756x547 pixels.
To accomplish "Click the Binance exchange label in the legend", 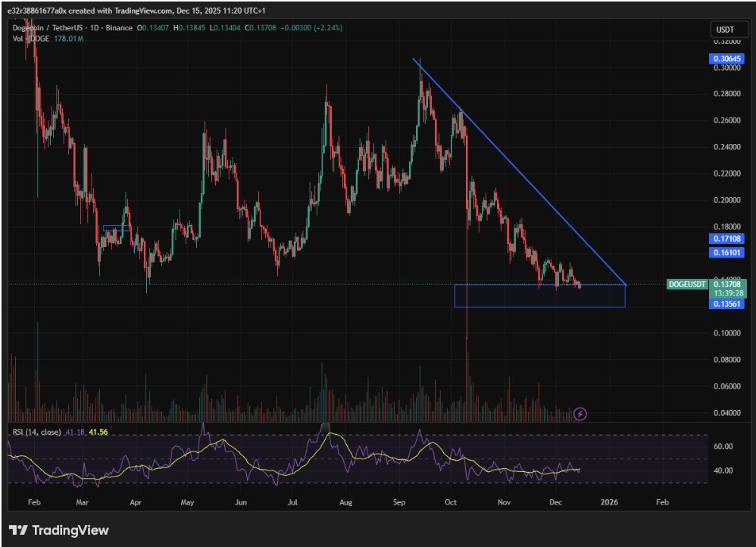I will pyautogui.click(x=120, y=27).
